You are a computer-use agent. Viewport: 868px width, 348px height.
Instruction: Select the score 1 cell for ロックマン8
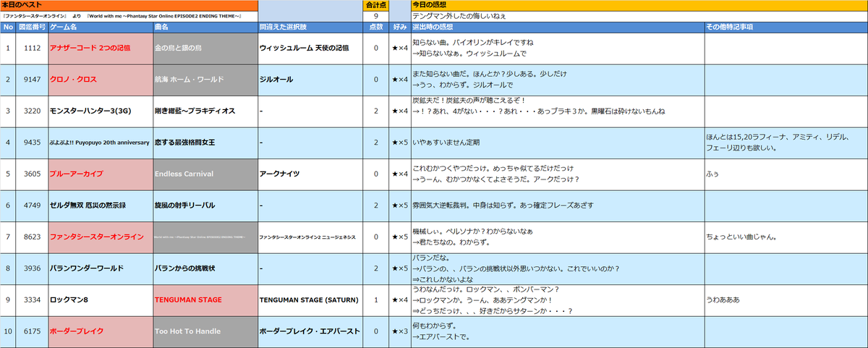376,300
